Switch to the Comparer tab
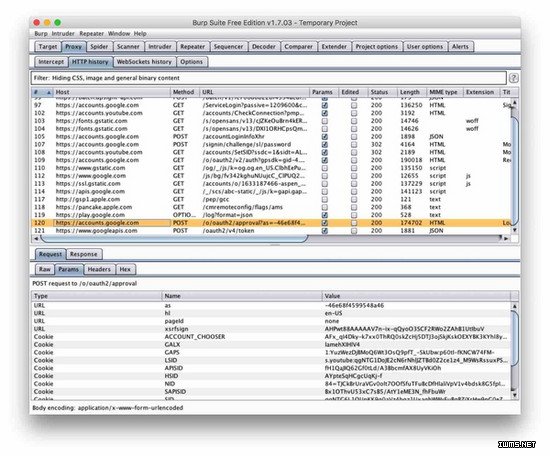 point(299,47)
